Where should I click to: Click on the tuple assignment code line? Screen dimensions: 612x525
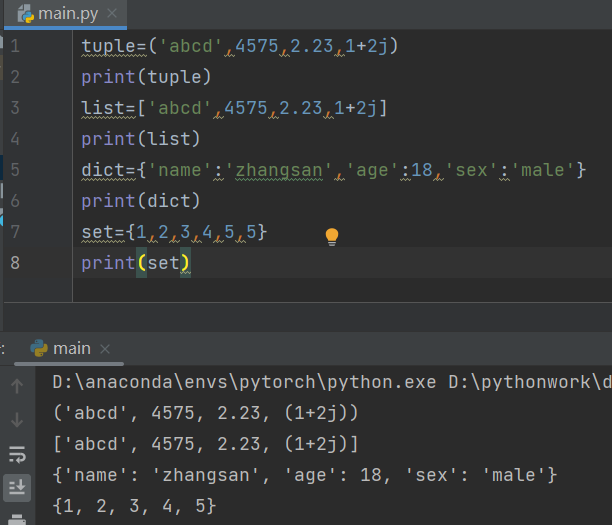(240, 46)
